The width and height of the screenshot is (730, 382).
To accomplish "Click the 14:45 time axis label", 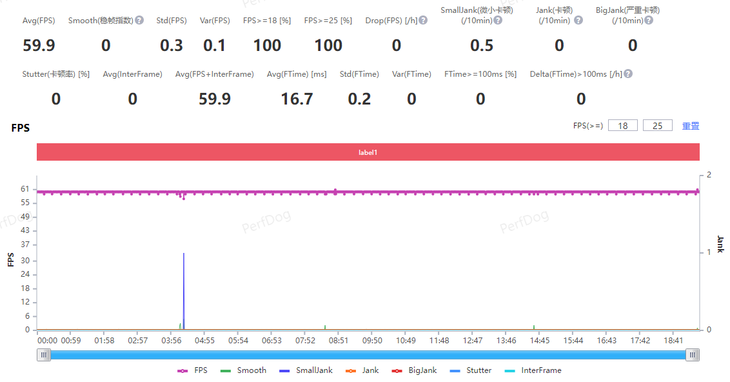I will point(540,341).
